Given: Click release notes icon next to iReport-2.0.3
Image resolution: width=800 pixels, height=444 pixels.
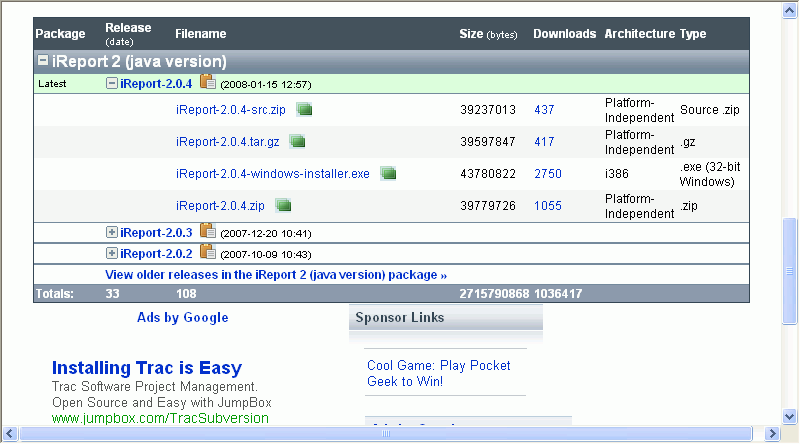Looking at the screenshot, I should coord(208,231).
